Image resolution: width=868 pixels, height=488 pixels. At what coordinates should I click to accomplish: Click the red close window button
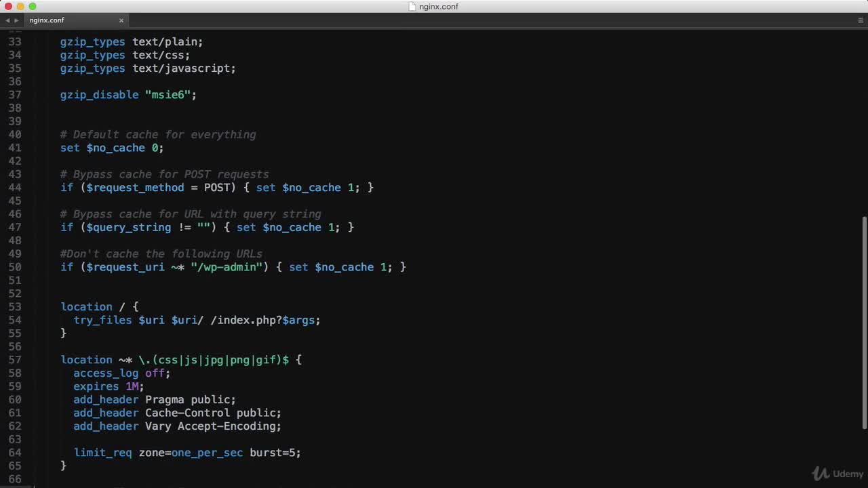click(8, 7)
